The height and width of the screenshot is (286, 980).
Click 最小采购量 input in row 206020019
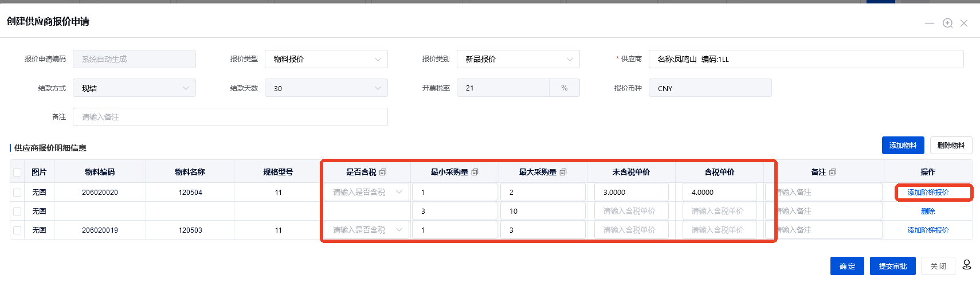coord(455,230)
